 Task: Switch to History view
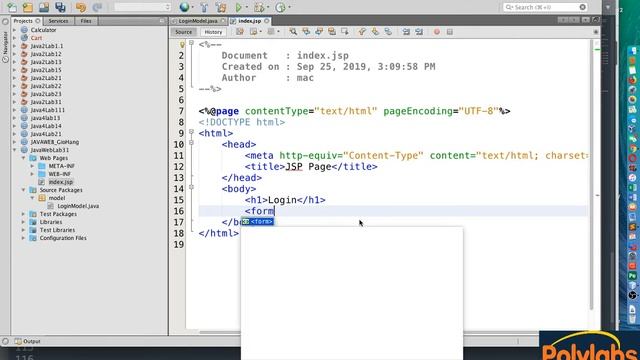[x=213, y=32]
